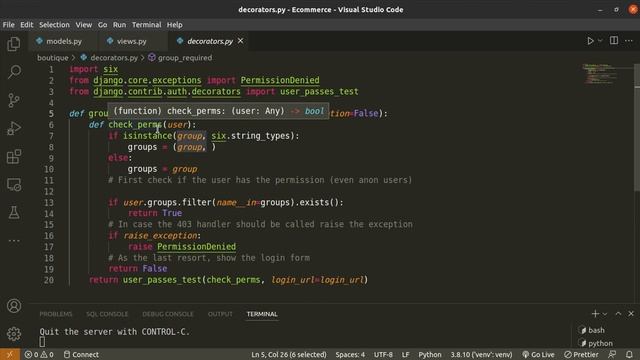The height and width of the screenshot is (360, 640).
Task: Open the Terminal menu
Action: pyautogui.click(x=147, y=24)
